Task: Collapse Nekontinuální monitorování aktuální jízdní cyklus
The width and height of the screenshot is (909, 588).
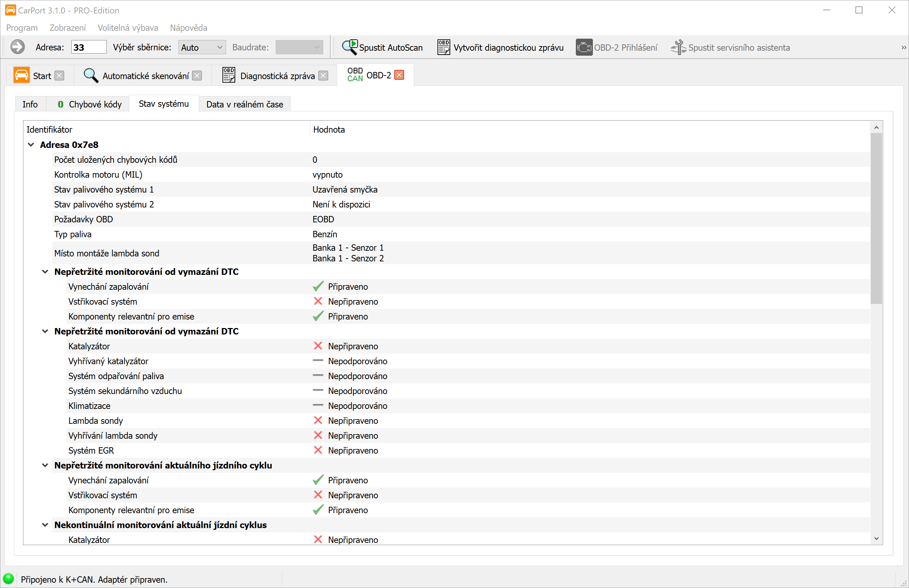Action: pyautogui.click(x=45, y=525)
